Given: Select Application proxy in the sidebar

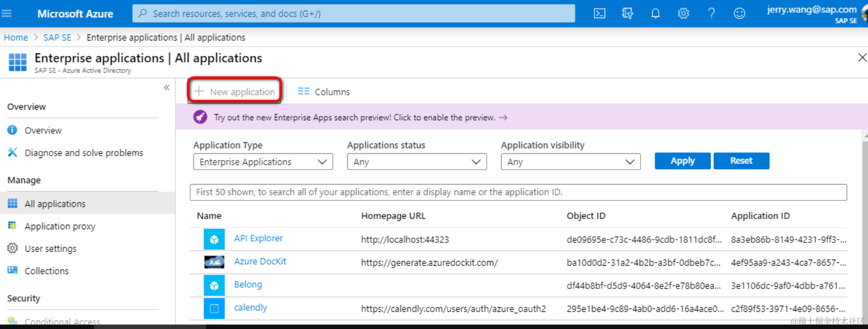Looking at the screenshot, I should 60,226.
